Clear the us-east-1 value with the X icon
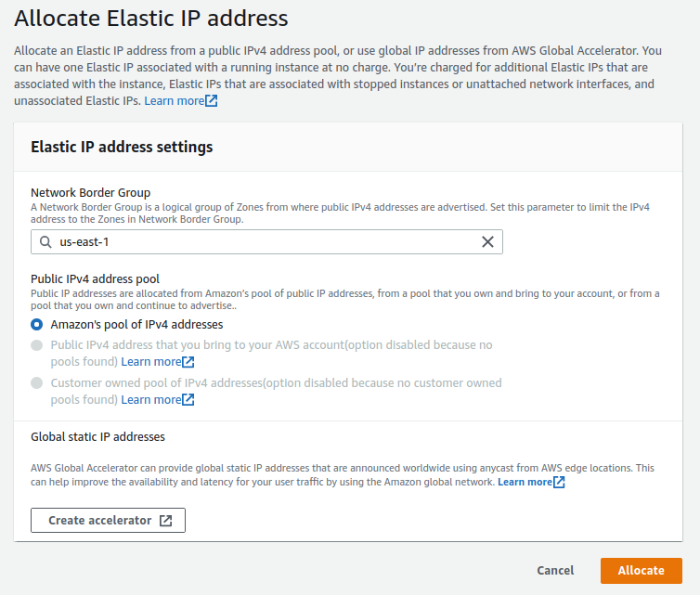Viewport: 700px width, 595px height. pos(487,242)
